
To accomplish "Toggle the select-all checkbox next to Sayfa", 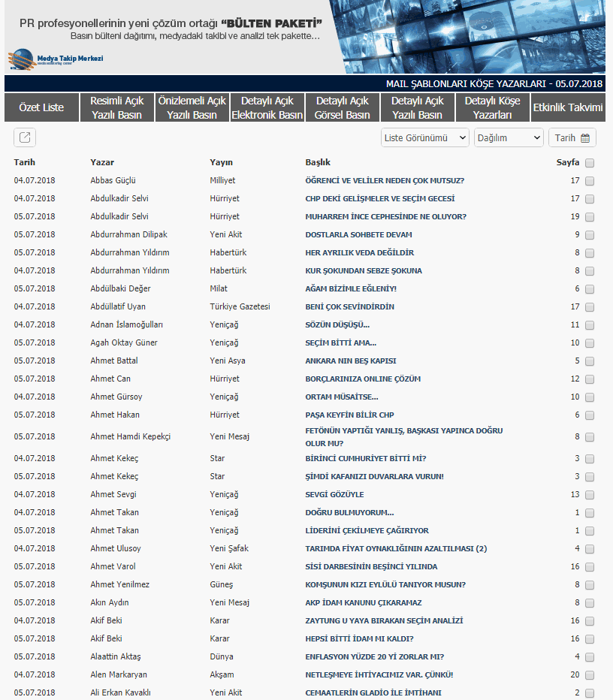I will 590,163.
